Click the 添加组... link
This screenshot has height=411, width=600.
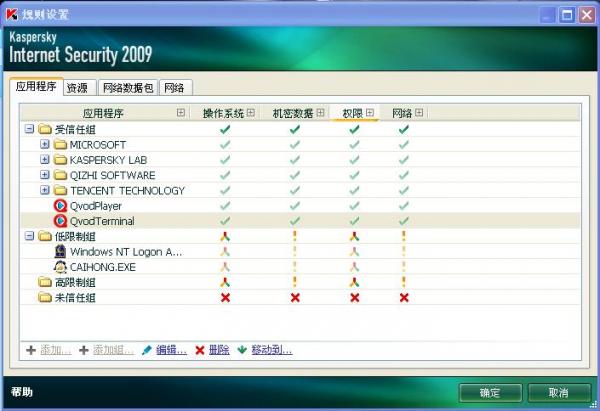(x=114, y=350)
